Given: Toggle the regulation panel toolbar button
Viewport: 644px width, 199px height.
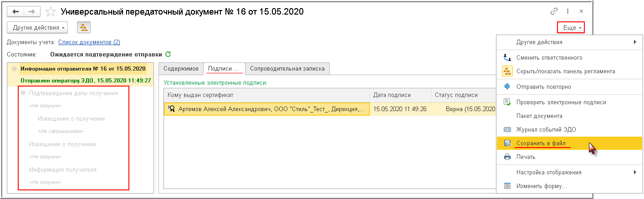Looking at the screenshot, I should [x=84, y=27].
